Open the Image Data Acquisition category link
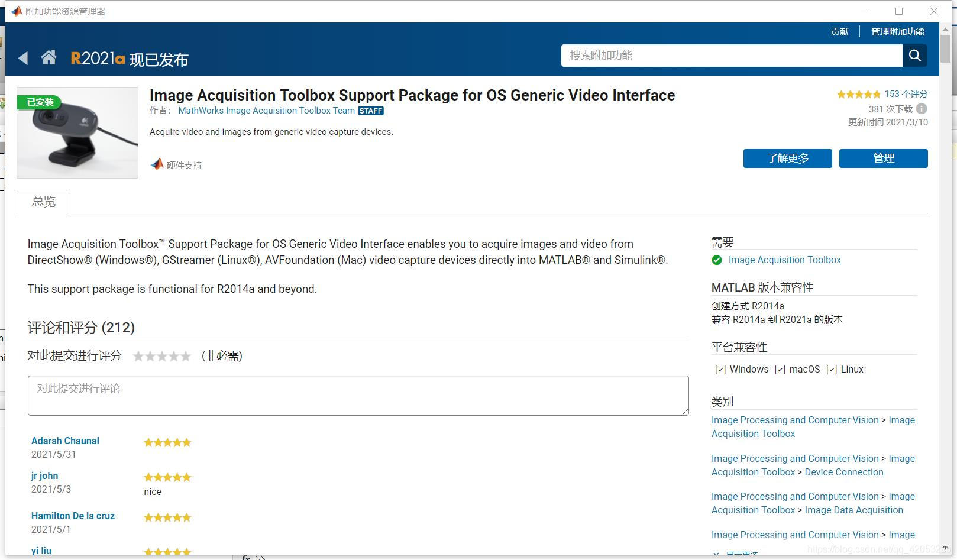The height and width of the screenshot is (560, 957). (853, 510)
